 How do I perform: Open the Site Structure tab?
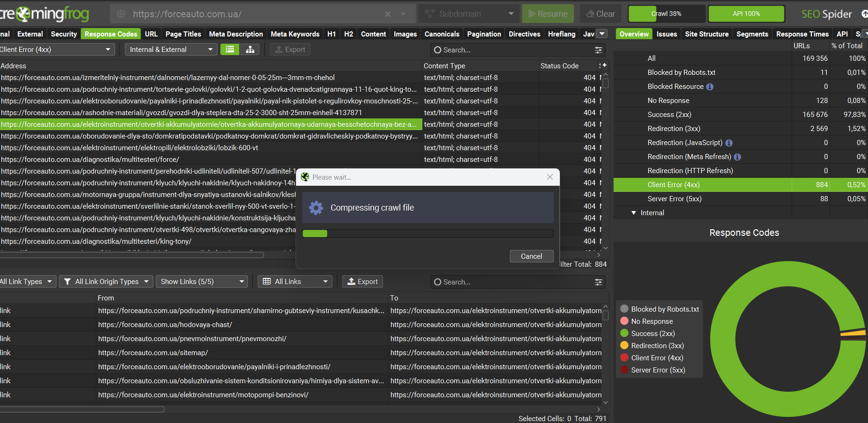tap(707, 34)
